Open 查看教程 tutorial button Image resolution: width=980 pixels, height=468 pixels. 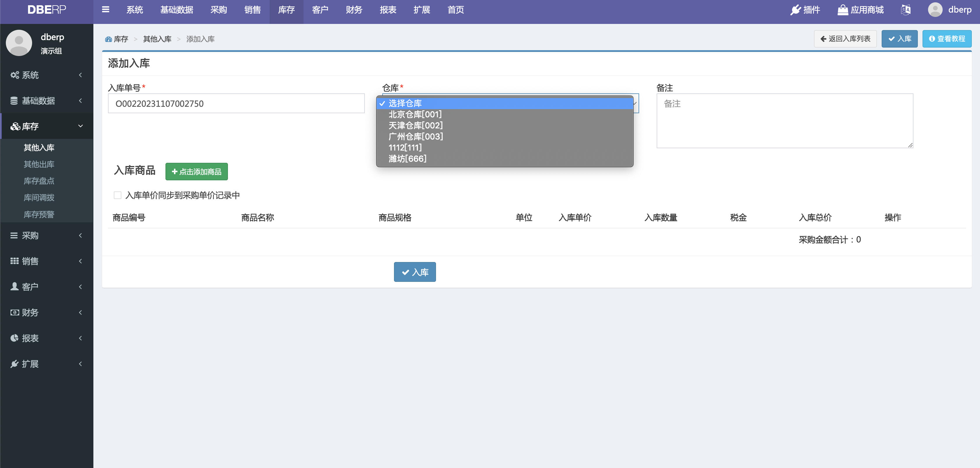click(946, 39)
